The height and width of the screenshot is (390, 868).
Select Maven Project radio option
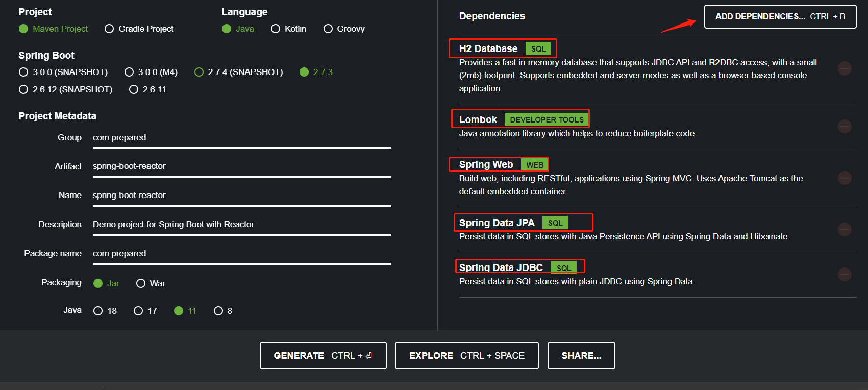coord(53,29)
